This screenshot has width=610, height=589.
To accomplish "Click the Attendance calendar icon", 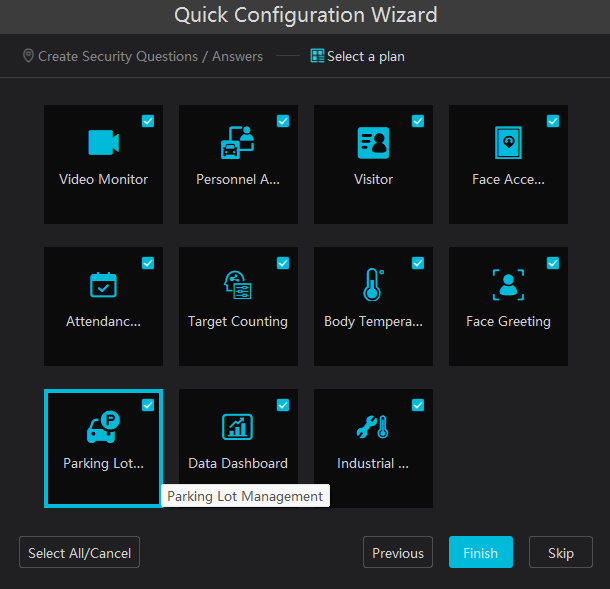I will (x=103, y=285).
